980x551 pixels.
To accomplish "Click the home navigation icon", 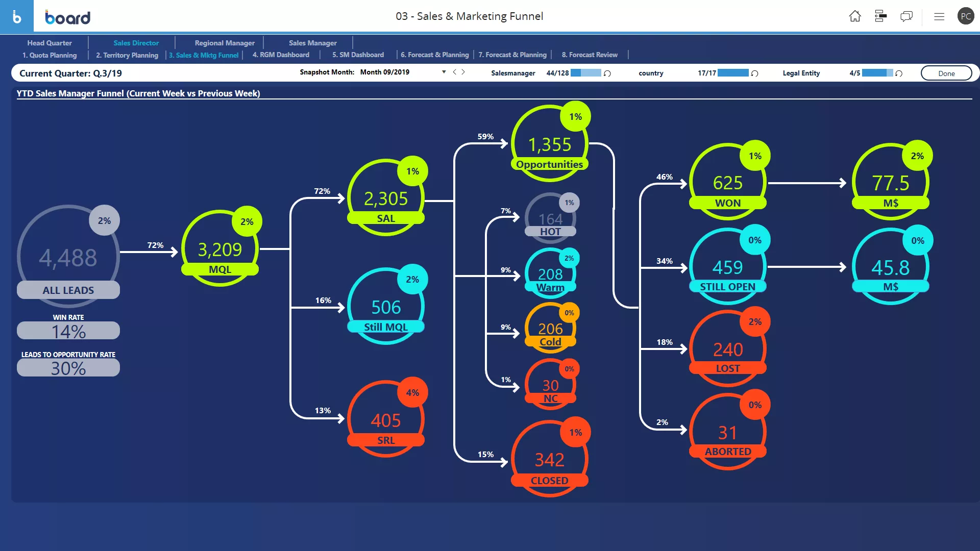I will point(854,15).
